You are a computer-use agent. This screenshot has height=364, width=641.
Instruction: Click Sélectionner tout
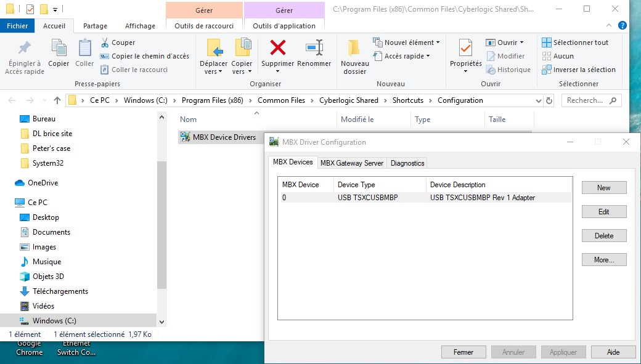tap(575, 42)
